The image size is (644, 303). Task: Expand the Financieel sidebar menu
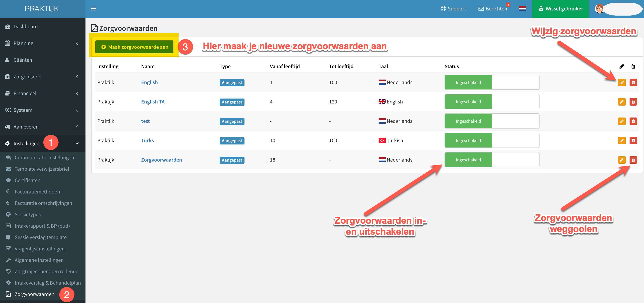coord(43,93)
